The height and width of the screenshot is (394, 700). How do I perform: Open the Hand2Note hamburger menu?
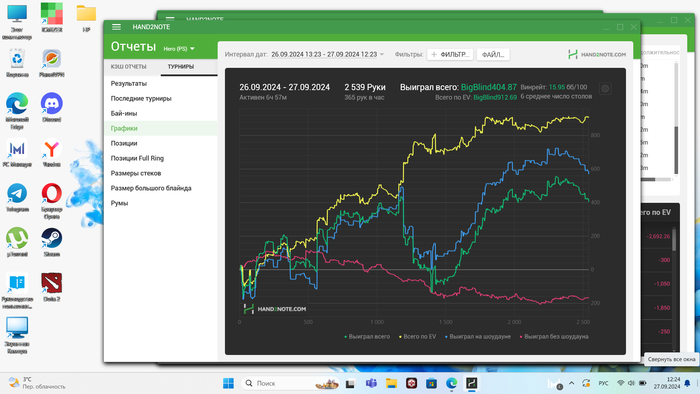(117, 27)
